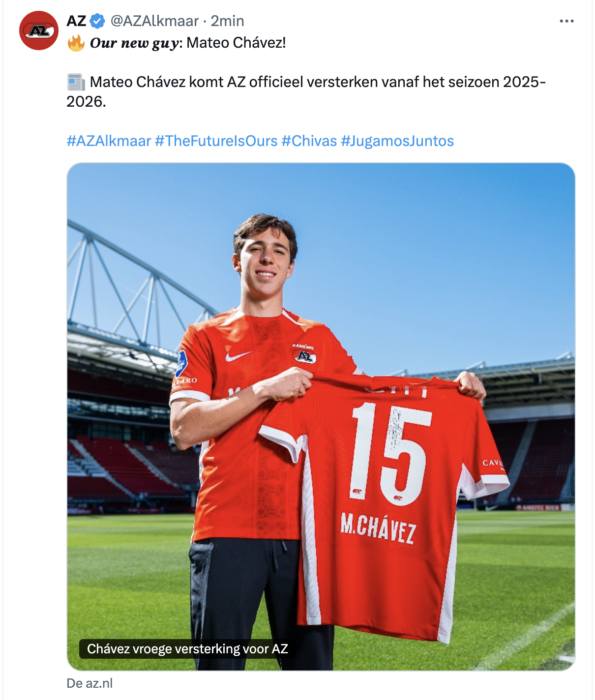Click the 2min tweet timestamp
595x700 pixels.
227,21
